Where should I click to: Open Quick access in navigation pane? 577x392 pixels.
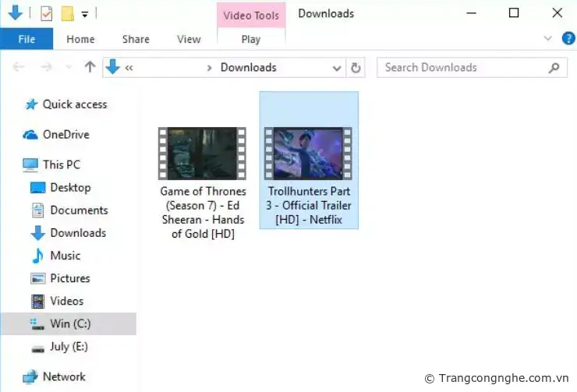(74, 104)
